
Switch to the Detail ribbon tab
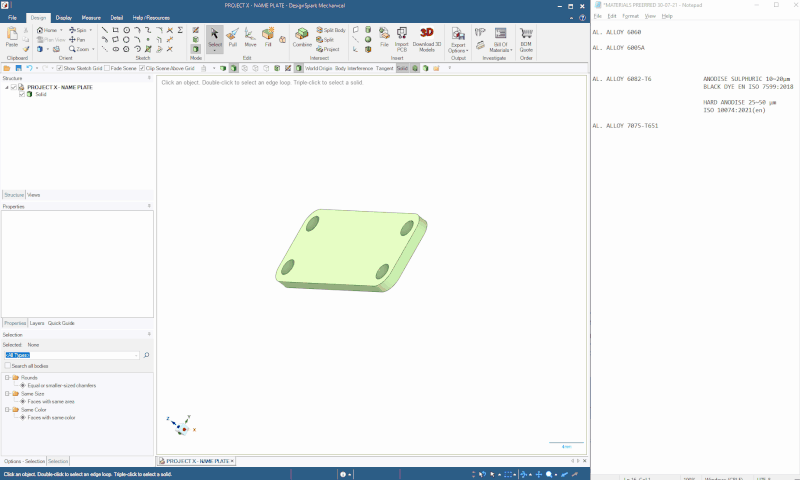[x=117, y=17]
